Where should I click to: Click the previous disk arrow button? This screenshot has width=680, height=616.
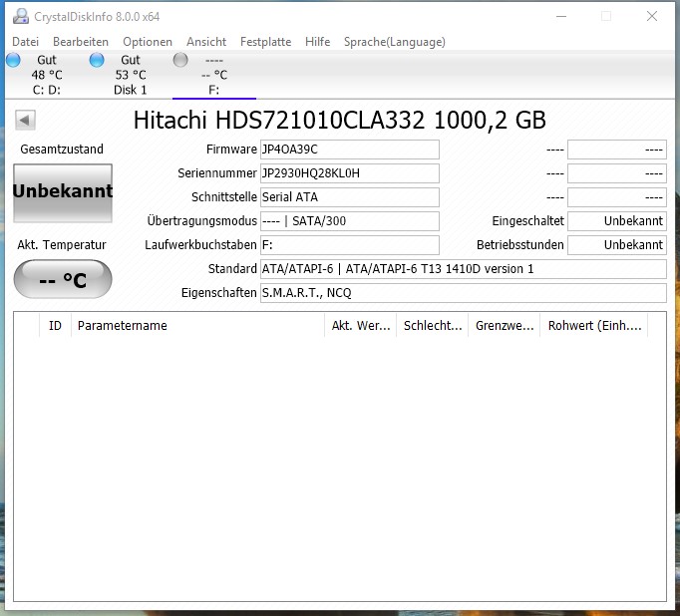(x=25, y=120)
